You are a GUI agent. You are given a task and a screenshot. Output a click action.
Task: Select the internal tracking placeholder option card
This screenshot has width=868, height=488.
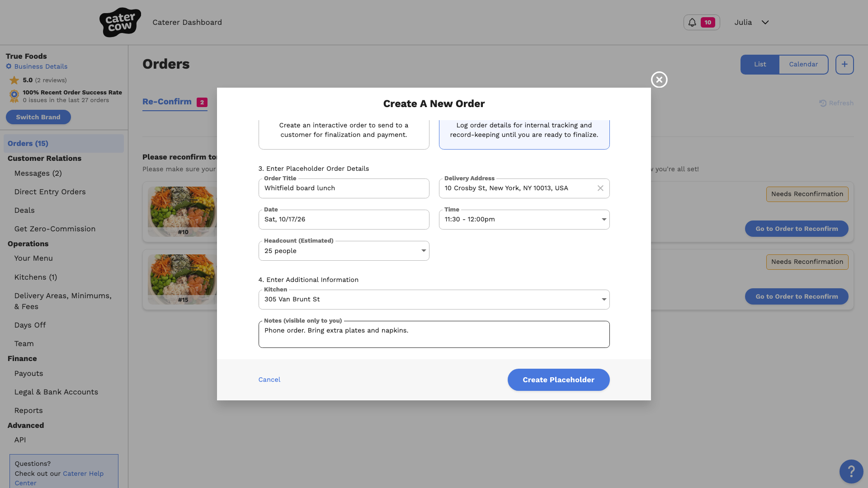[x=524, y=135]
